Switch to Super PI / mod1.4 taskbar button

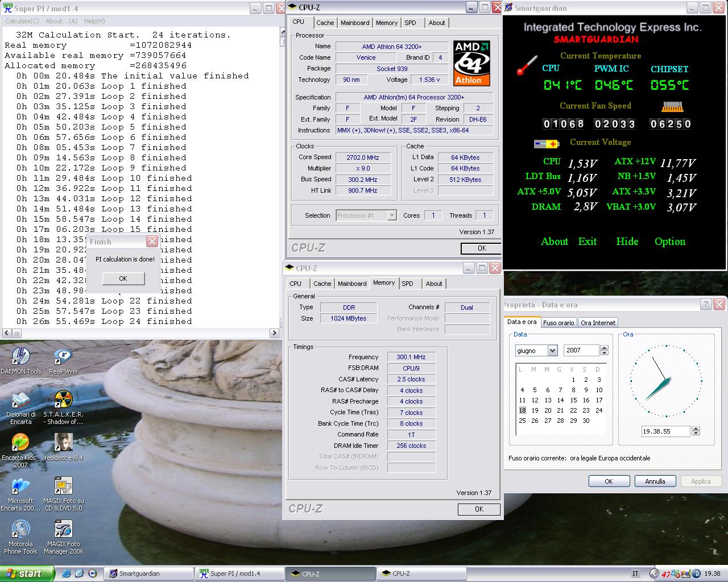click(x=239, y=573)
